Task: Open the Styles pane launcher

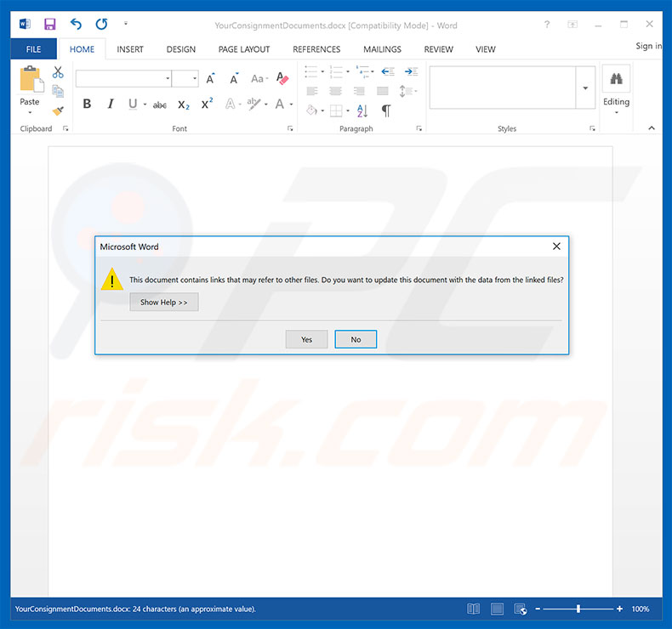Action: point(592,128)
